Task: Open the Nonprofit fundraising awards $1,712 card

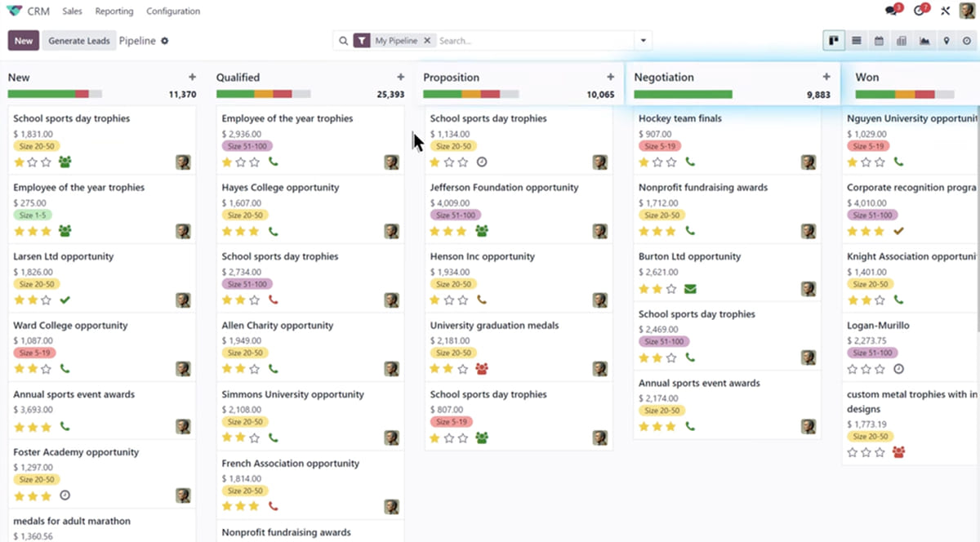Action: pyautogui.click(x=727, y=209)
